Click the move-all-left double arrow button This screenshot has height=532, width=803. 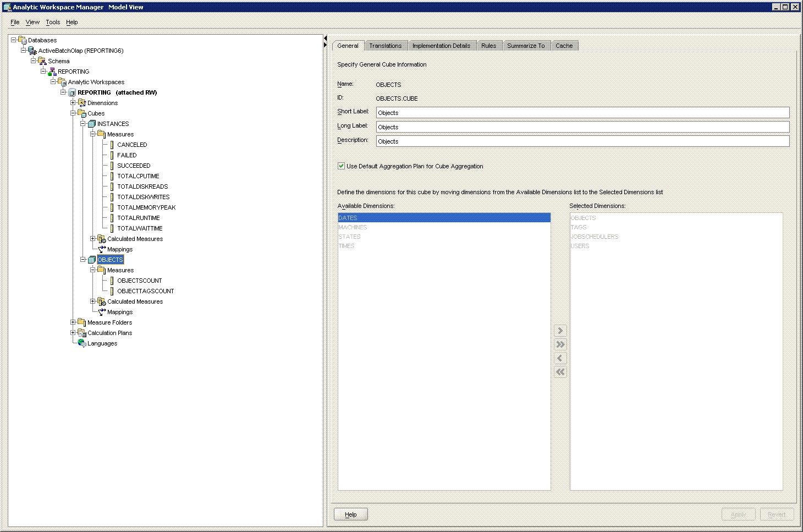560,372
